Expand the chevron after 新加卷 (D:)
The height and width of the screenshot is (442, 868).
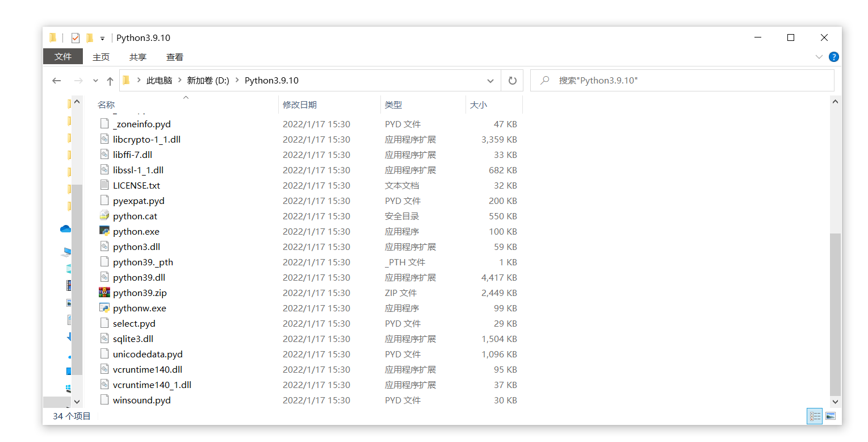(237, 81)
